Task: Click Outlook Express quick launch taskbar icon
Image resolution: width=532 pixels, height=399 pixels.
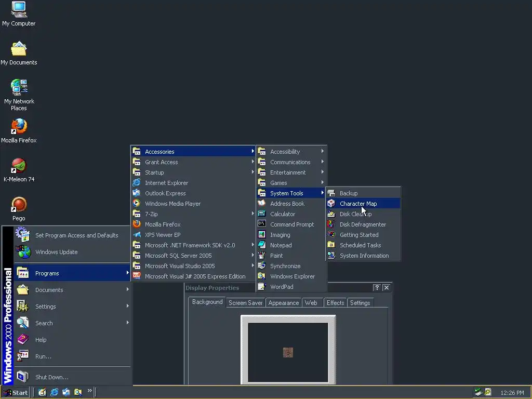Action: [66, 392]
